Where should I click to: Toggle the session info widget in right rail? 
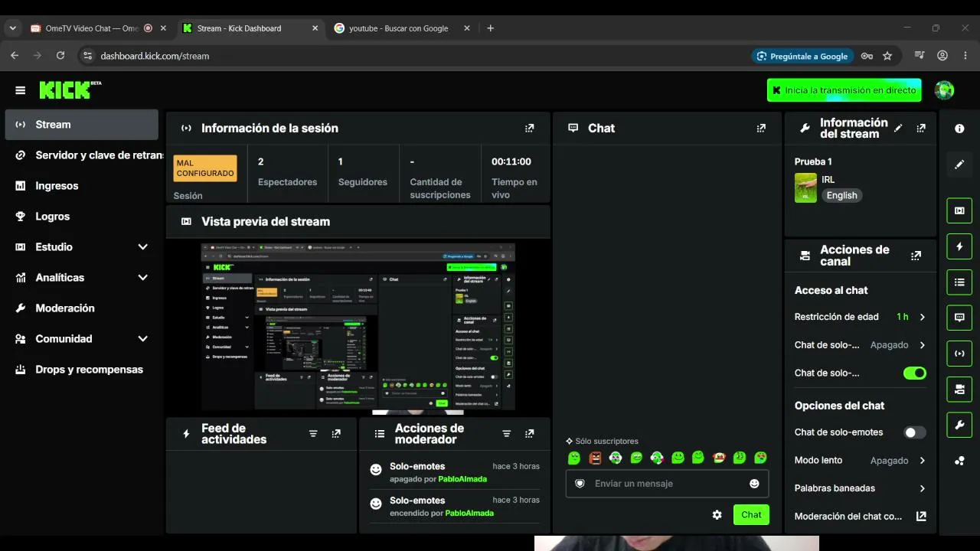point(959,354)
